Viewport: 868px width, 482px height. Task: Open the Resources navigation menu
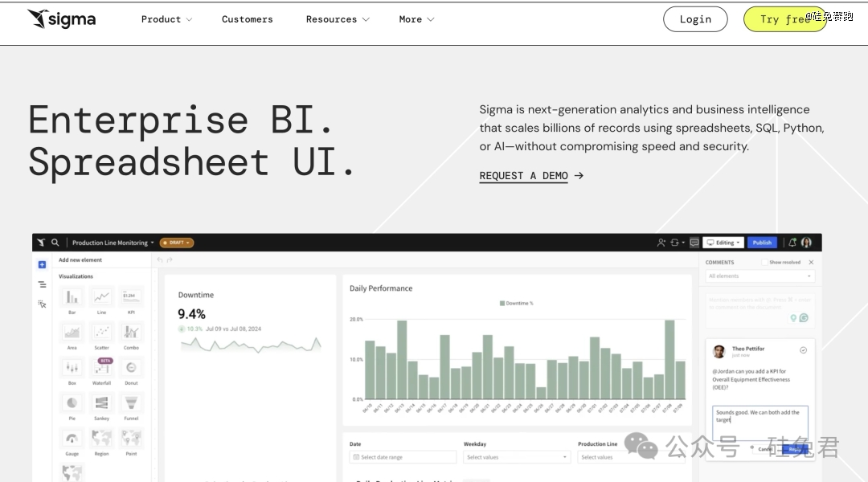(x=338, y=19)
